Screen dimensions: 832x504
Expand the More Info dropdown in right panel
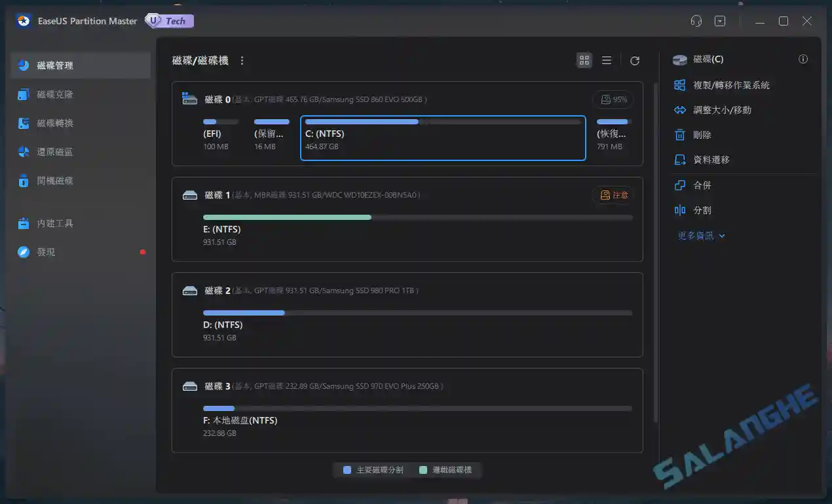coord(699,235)
